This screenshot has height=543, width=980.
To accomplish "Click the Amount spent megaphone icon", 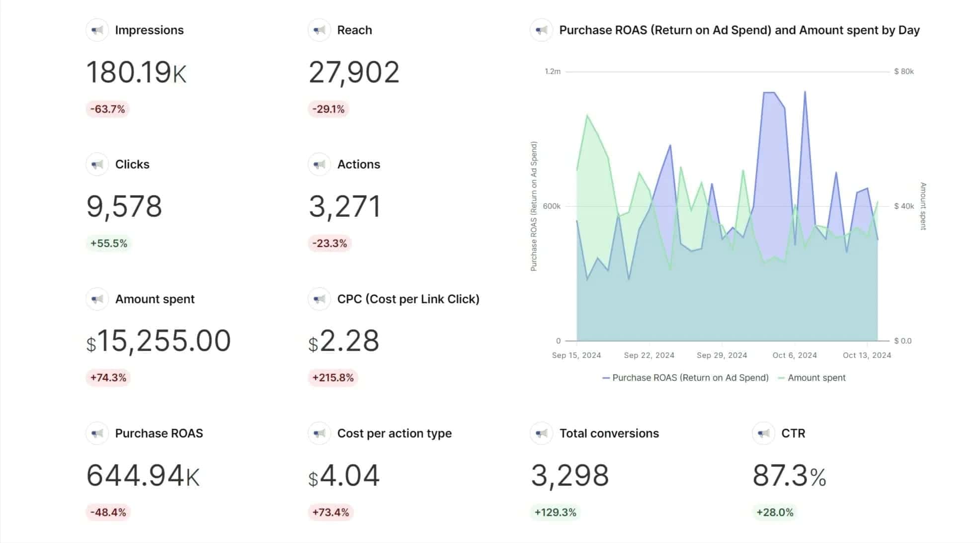I will [x=97, y=299].
